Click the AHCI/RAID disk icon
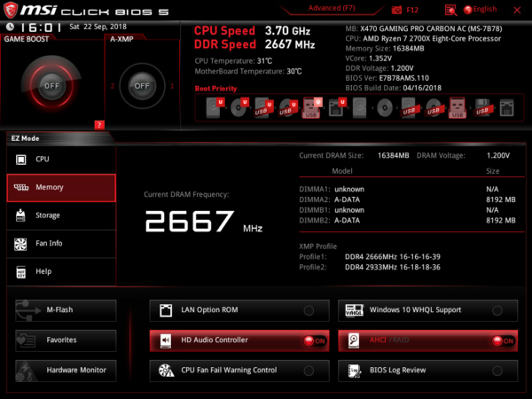 [354, 340]
